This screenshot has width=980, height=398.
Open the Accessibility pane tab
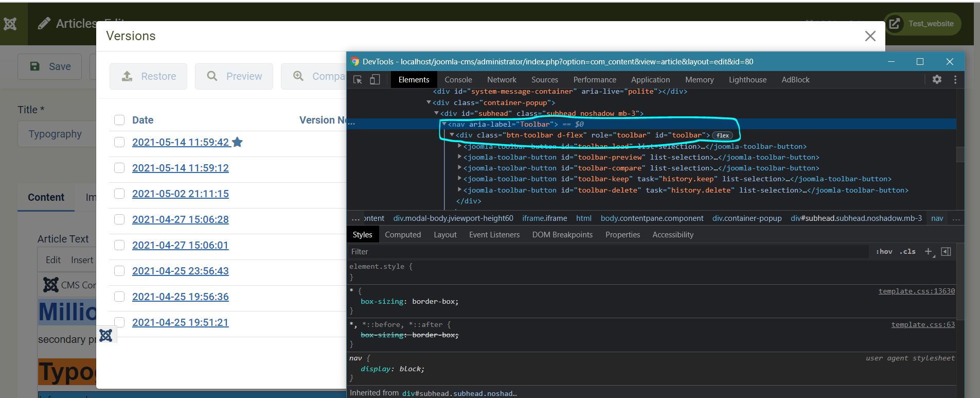[673, 235]
